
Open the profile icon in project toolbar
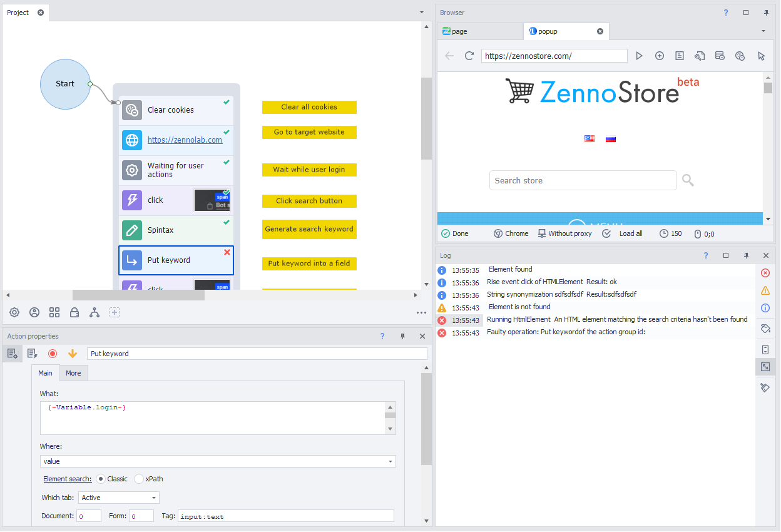(x=34, y=312)
